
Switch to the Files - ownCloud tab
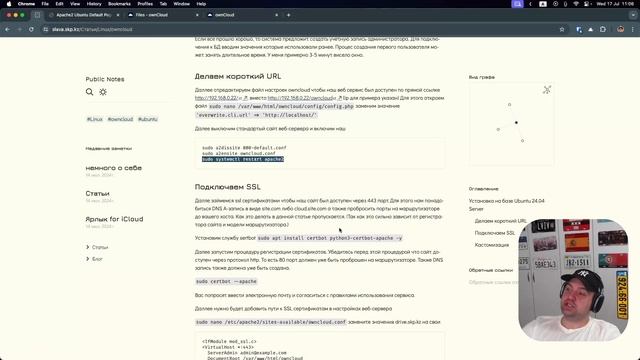click(x=163, y=15)
